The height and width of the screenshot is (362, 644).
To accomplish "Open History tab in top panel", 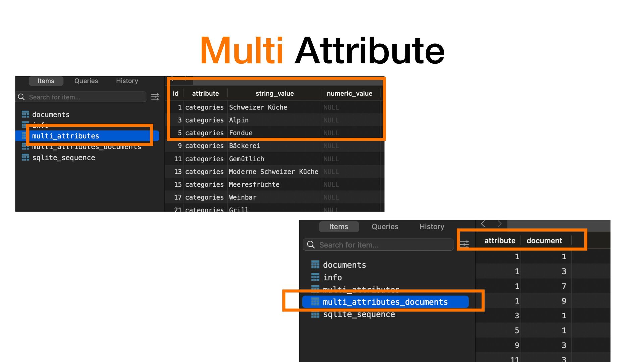I will [127, 81].
